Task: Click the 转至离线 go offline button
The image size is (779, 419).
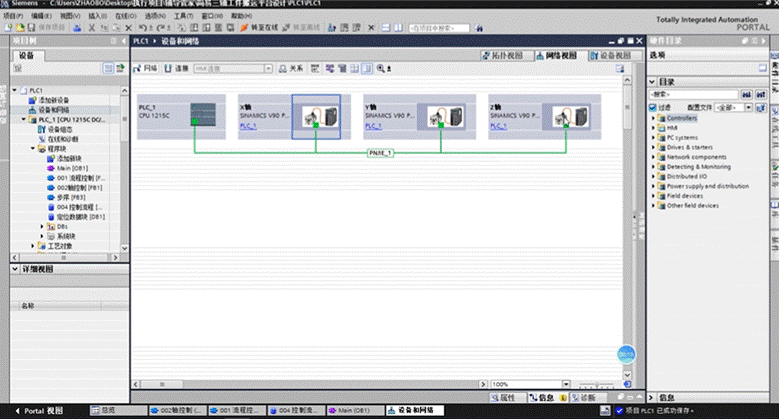Action: point(301,28)
